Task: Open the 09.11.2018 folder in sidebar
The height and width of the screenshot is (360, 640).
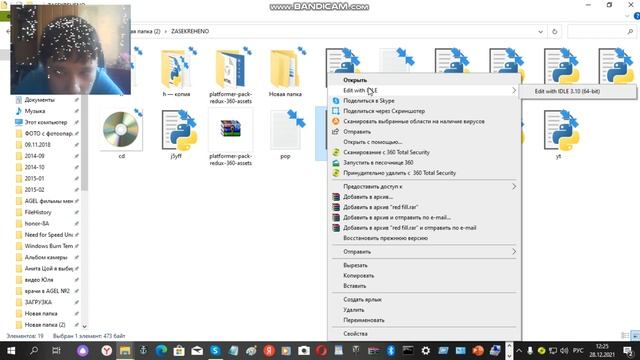Action: pyautogui.click(x=38, y=144)
